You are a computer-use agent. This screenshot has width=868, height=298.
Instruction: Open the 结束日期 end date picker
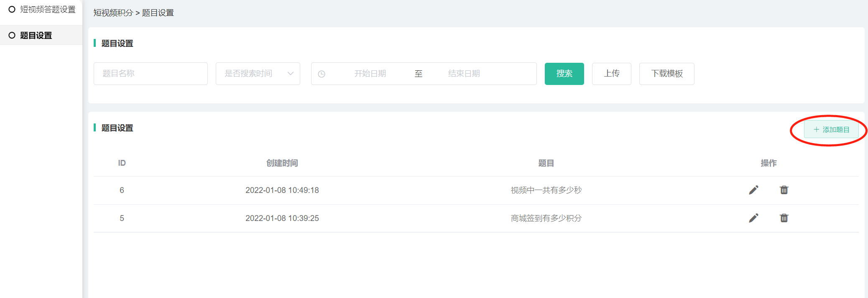464,74
